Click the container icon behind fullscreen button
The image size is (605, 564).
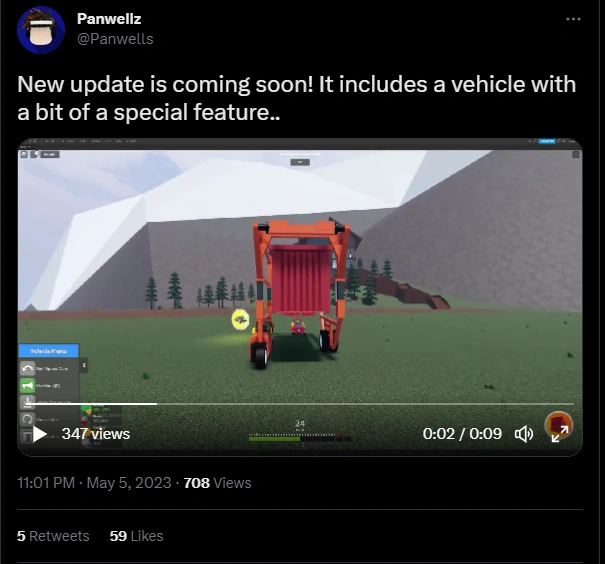tap(558, 423)
